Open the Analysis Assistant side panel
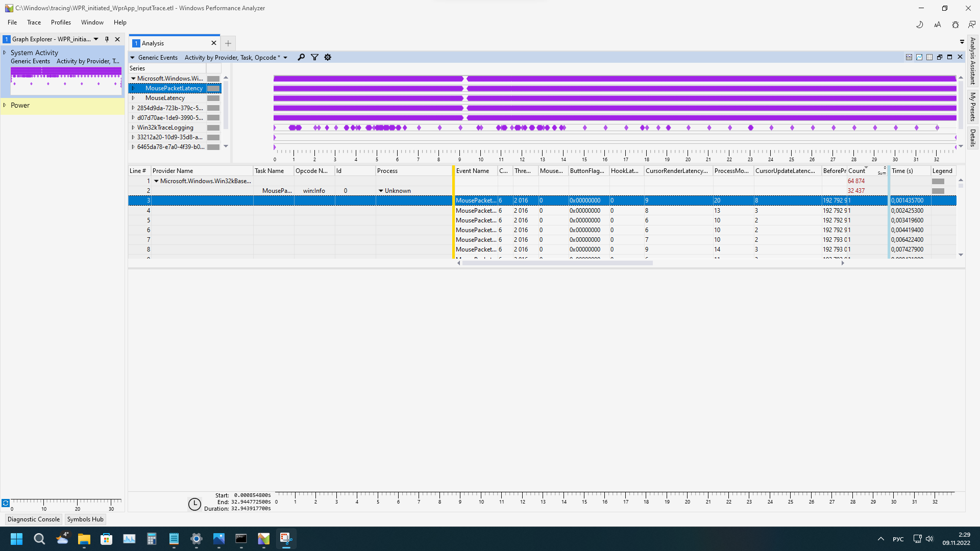980x551 pixels. 973,61
